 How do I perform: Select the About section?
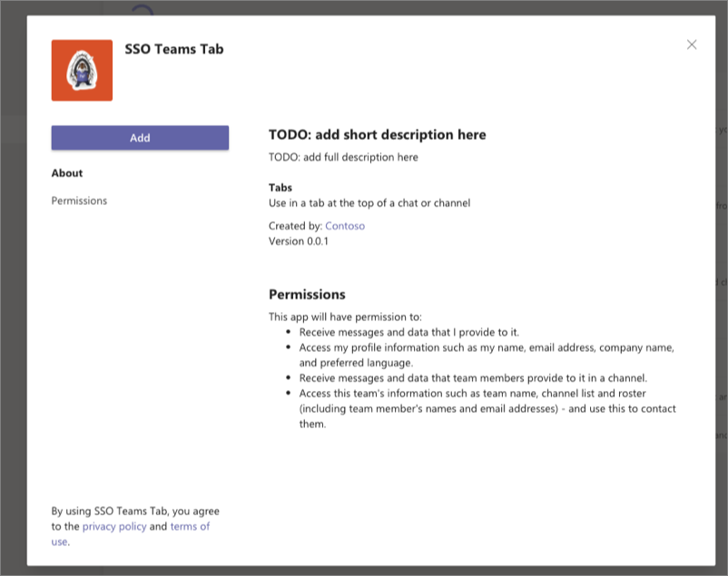[67, 173]
